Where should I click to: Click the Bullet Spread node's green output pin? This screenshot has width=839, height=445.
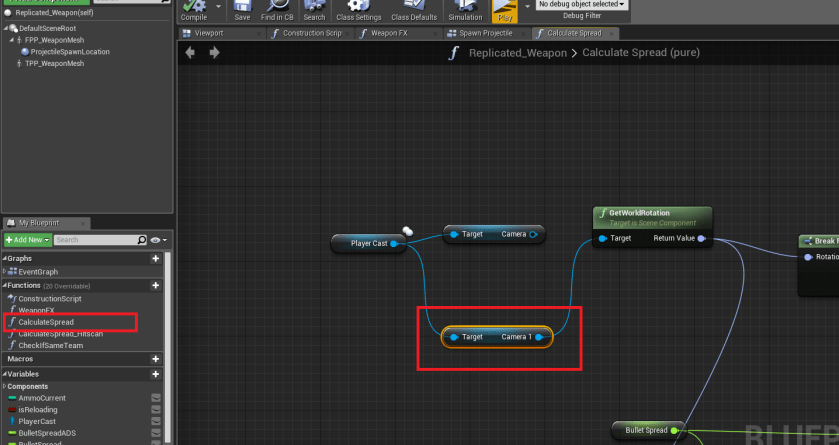pos(674,430)
